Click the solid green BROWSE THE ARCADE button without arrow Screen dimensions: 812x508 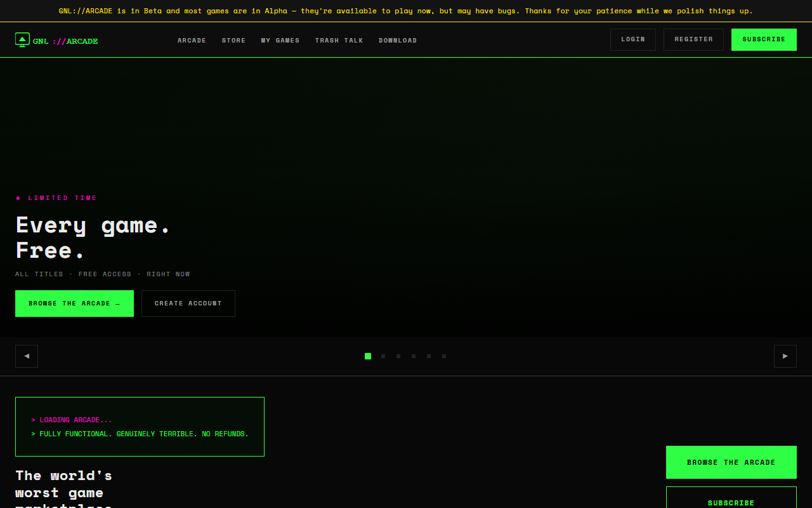pos(731,462)
